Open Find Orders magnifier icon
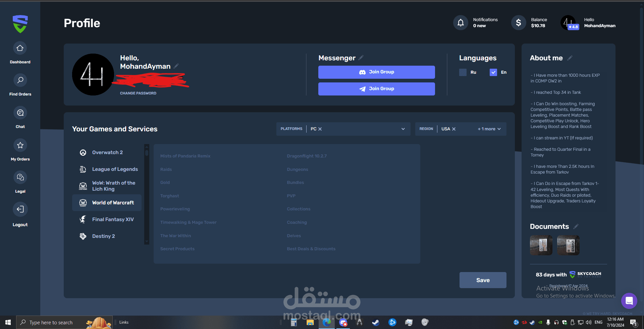 click(20, 80)
